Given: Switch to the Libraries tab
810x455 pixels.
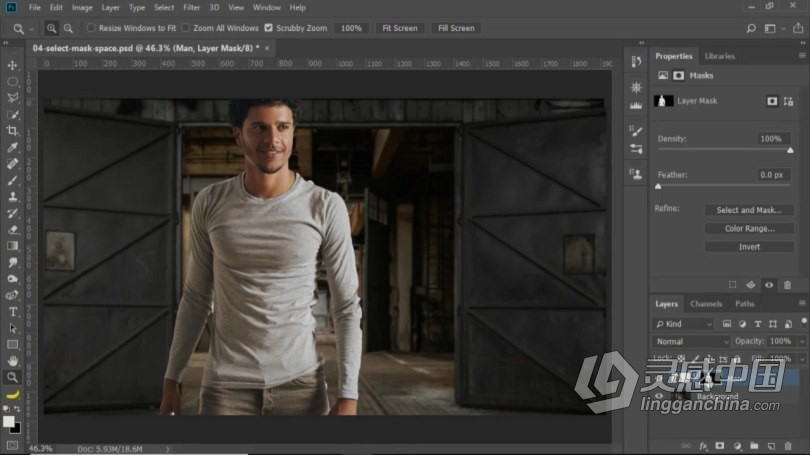Looking at the screenshot, I should click(720, 56).
